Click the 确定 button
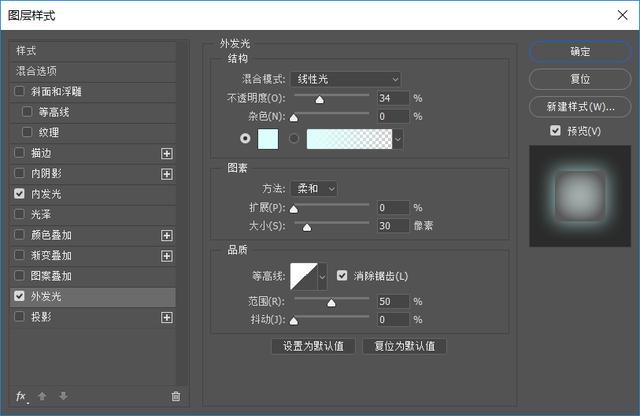 click(x=580, y=51)
